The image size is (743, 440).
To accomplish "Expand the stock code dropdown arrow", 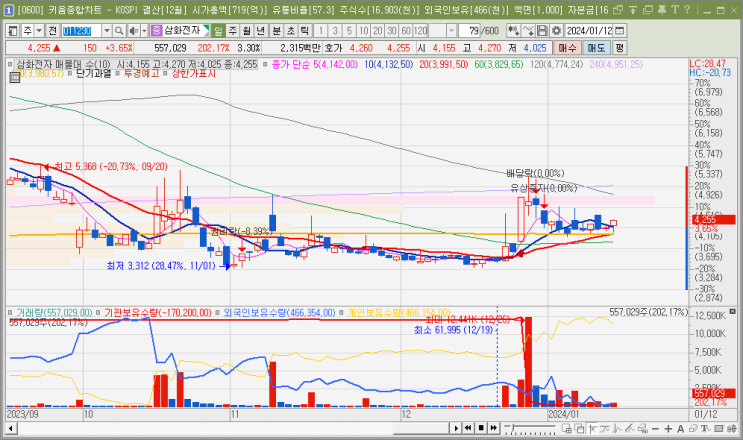I will click(107, 31).
